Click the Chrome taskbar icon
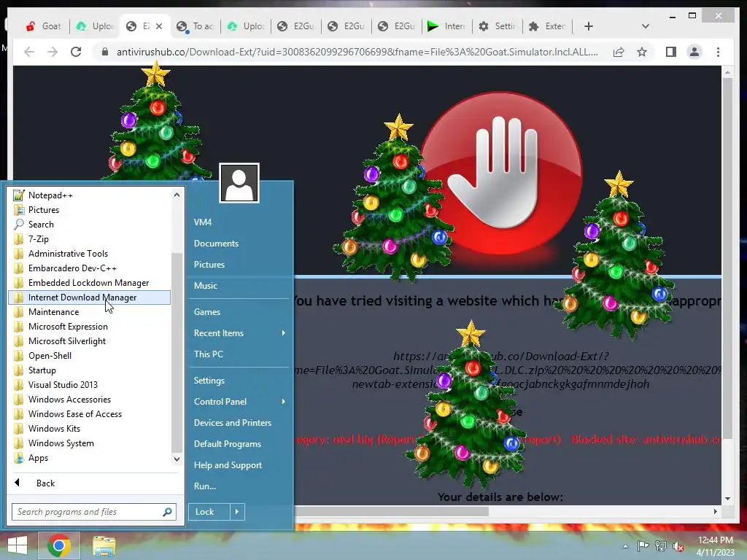This screenshot has height=560, width=747. click(58, 545)
